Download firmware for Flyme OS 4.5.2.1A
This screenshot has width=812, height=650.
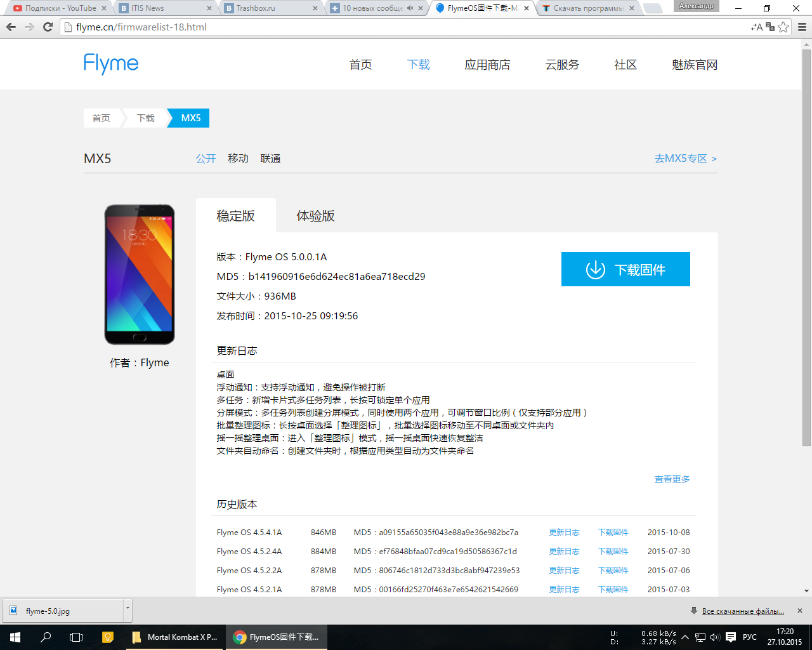pos(613,590)
